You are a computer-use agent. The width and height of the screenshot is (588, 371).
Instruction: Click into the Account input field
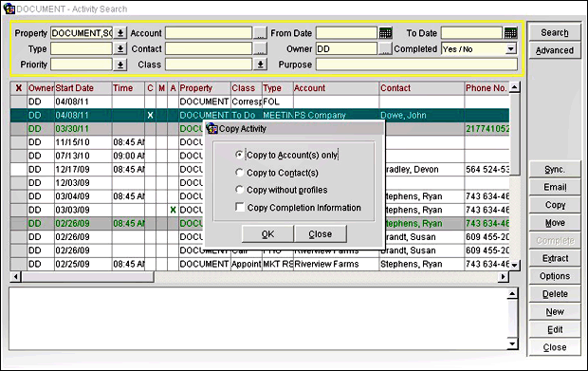pyautogui.click(x=209, y=33)
